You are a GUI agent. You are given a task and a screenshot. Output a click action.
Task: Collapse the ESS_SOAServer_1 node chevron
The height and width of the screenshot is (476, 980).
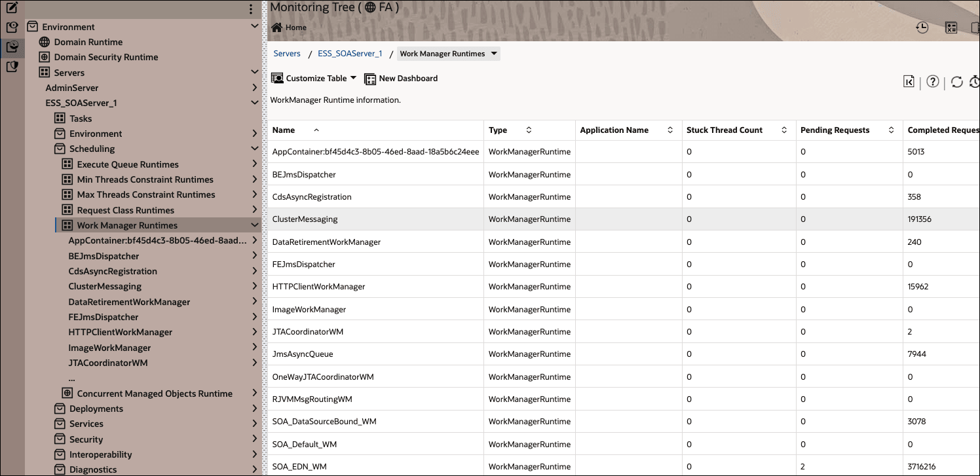coord(255,103)
